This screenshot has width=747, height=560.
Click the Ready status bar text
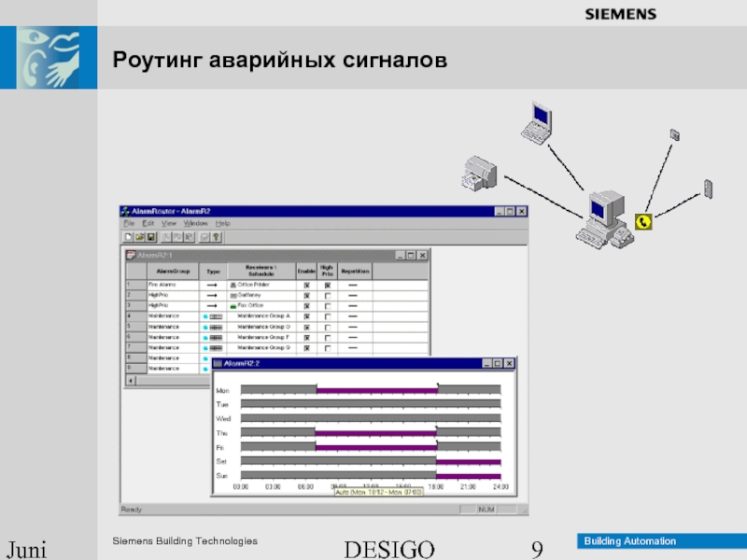click(x=132, y=510)
